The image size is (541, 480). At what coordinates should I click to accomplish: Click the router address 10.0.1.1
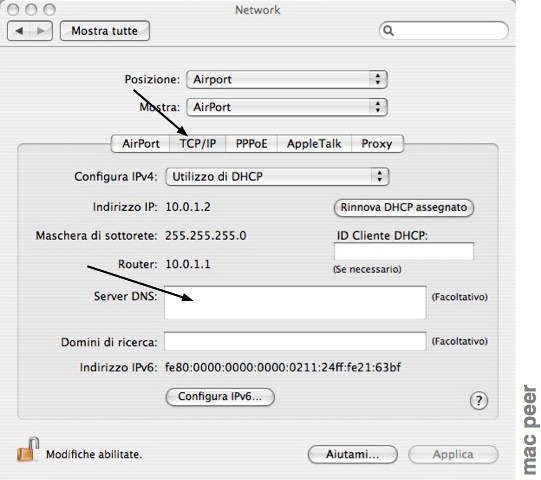click(188, 264)
